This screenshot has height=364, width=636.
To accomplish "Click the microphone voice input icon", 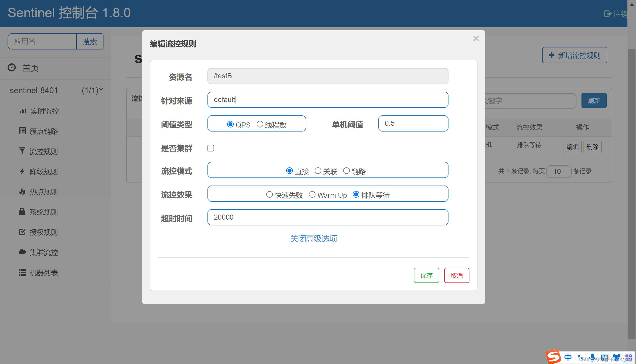I will [592, 357].
